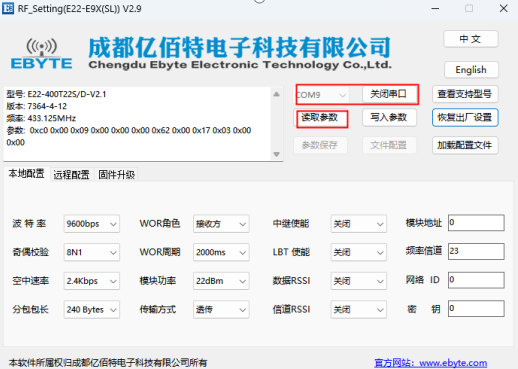Click the greyed-out 参数保存 button
The image size is (518, 369).
[320, 145]
